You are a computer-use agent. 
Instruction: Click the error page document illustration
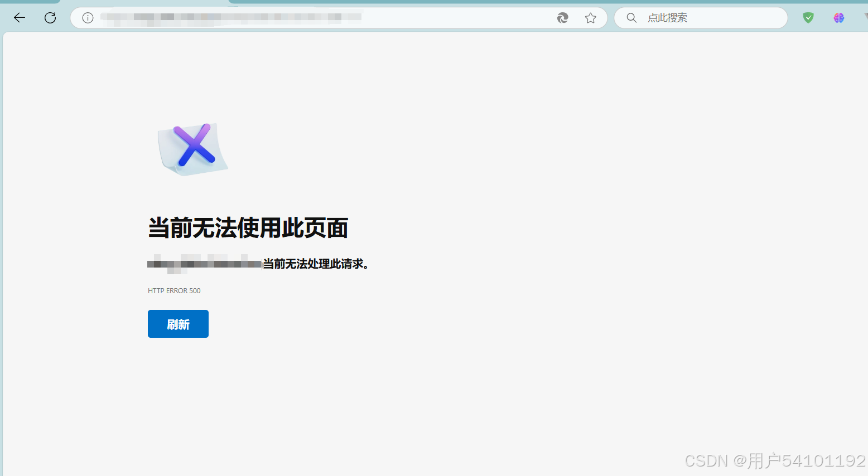click(x=192, y=148)
